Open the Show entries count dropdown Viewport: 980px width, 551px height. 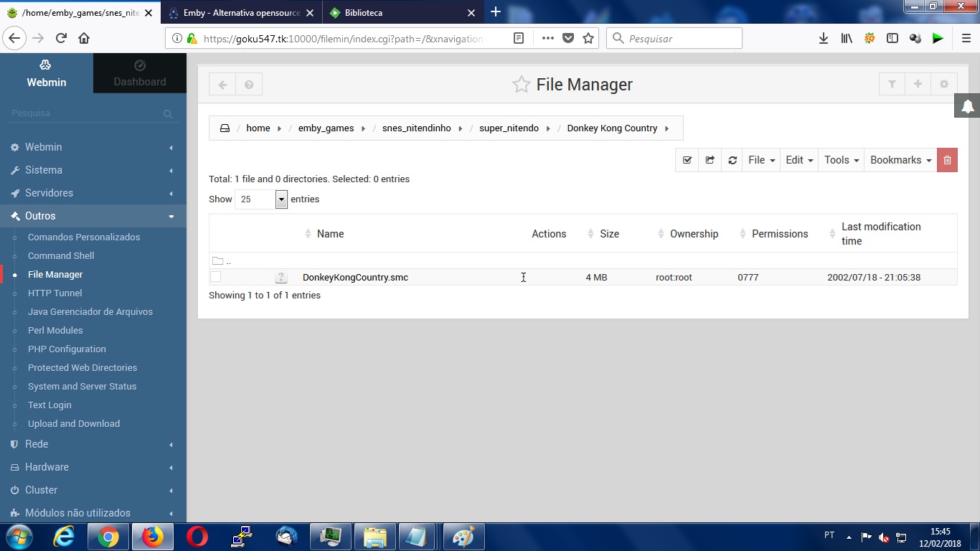pyautogui.click(x=261, y=199)
